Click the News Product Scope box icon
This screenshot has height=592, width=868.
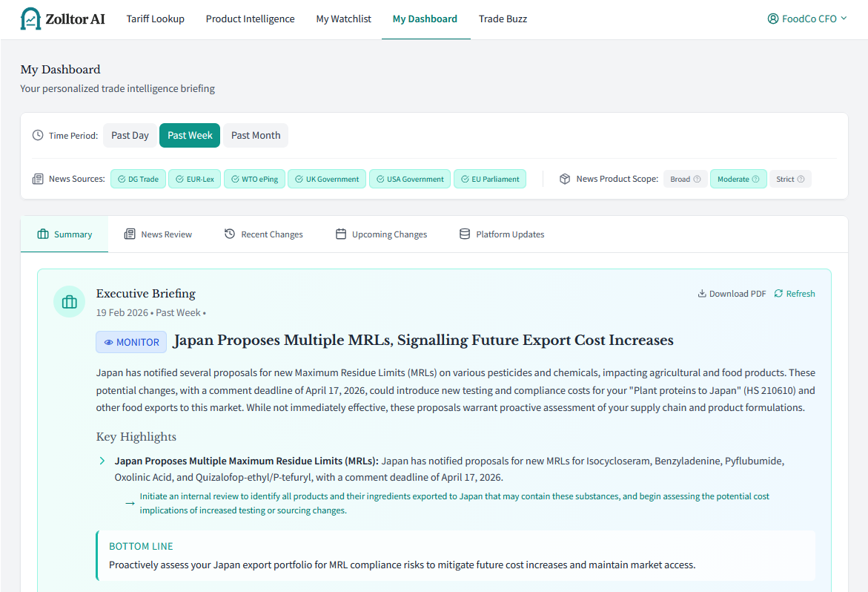click(565, 179)
